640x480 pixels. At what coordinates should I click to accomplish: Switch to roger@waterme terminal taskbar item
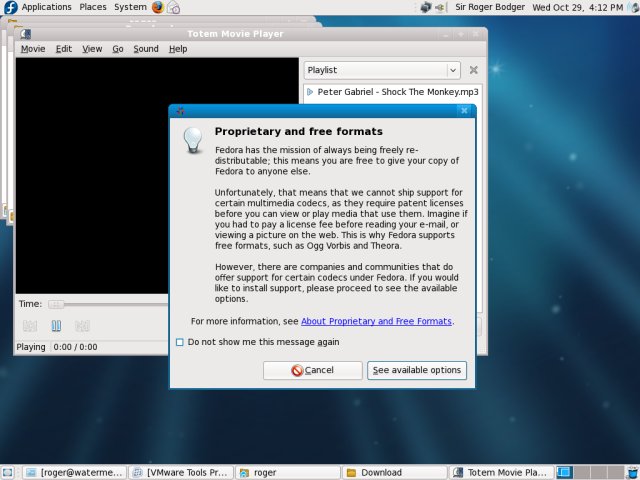point(74,473)
